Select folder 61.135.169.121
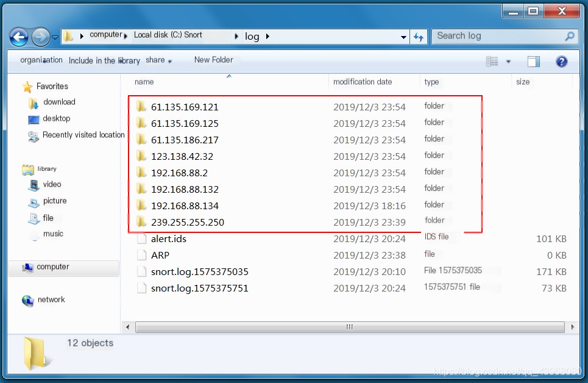 coord(185,107)
